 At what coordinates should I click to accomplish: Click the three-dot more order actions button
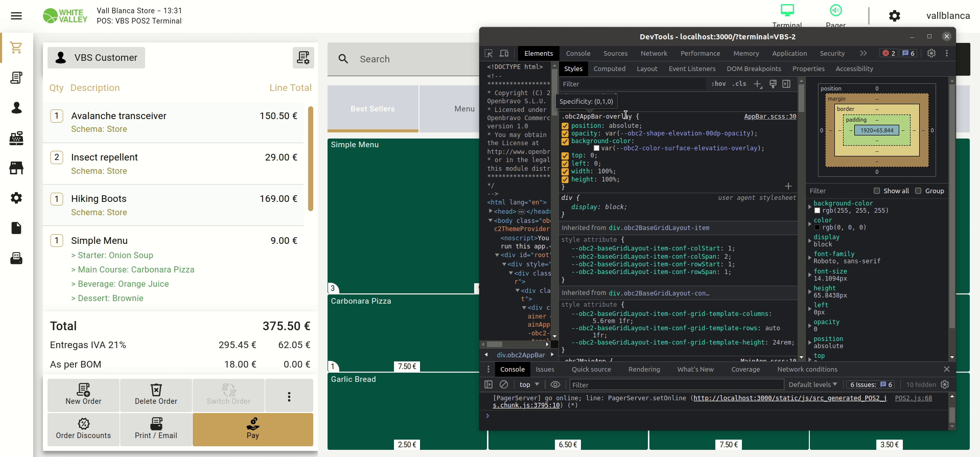289,396
